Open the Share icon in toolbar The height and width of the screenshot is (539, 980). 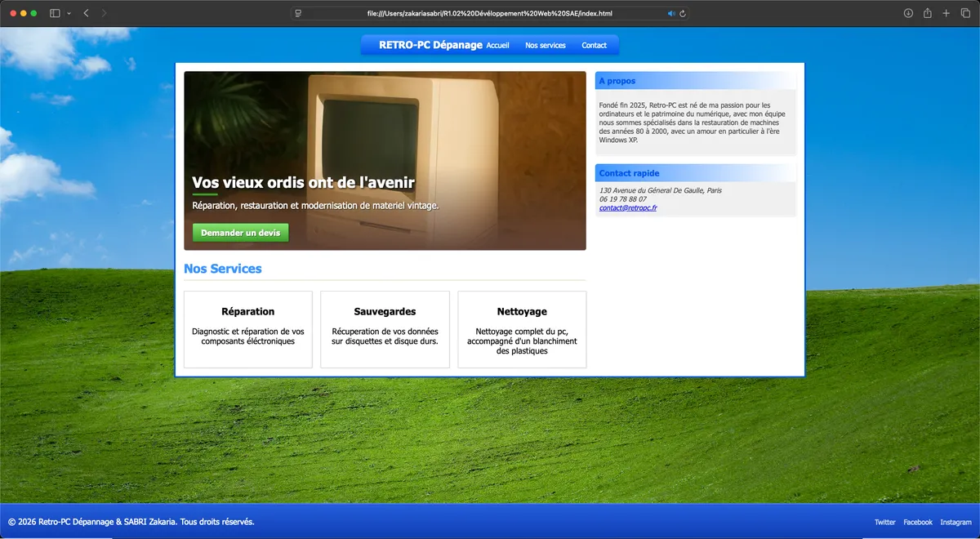coord(928,13)
